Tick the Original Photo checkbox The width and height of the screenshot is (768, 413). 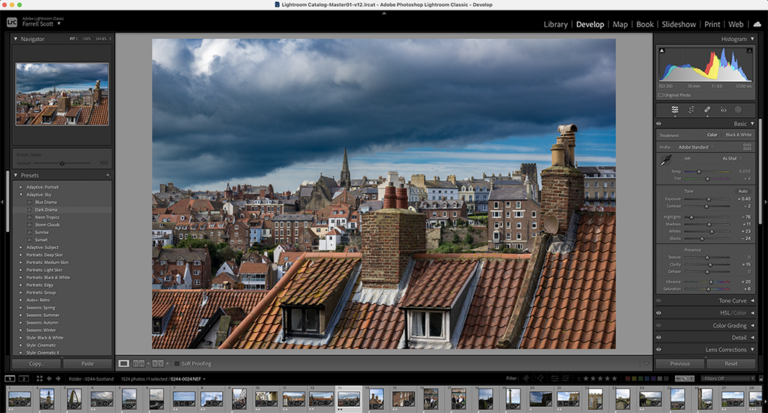(x=661, y=95)
